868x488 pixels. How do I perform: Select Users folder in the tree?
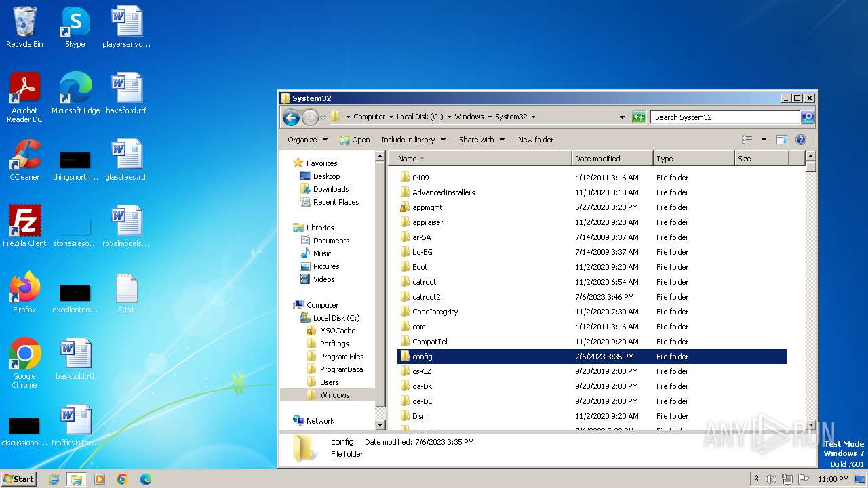click(x=329, y=382)
